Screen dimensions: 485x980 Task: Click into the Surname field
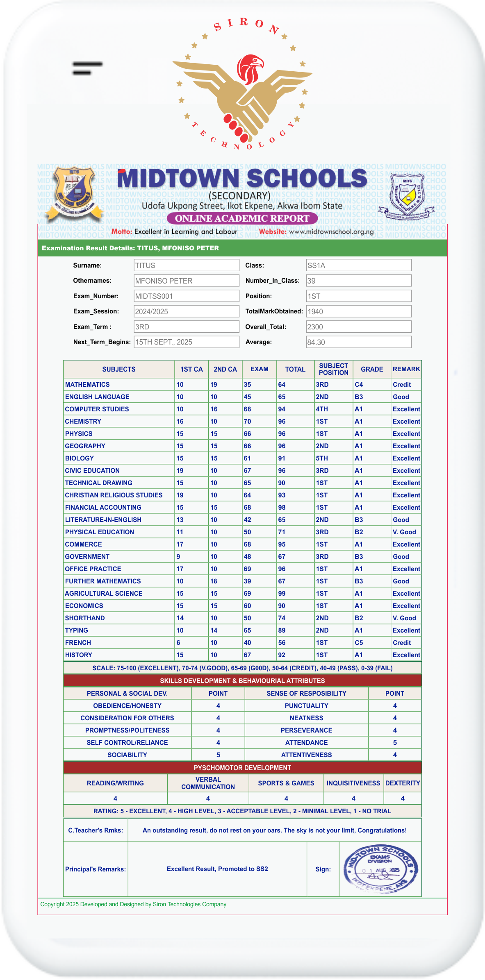point(186,265)
